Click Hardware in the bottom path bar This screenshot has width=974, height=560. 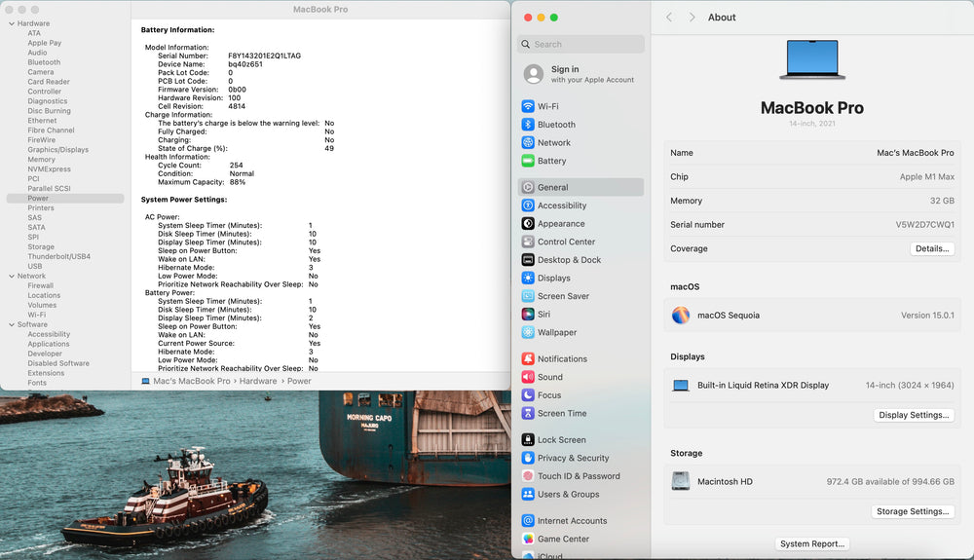tap(258, 381)
